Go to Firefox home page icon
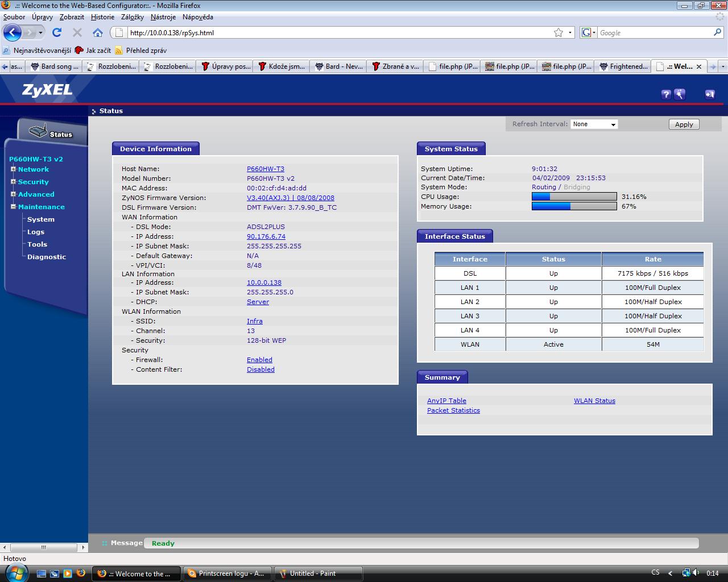728x582 pixels. (98, 32)
